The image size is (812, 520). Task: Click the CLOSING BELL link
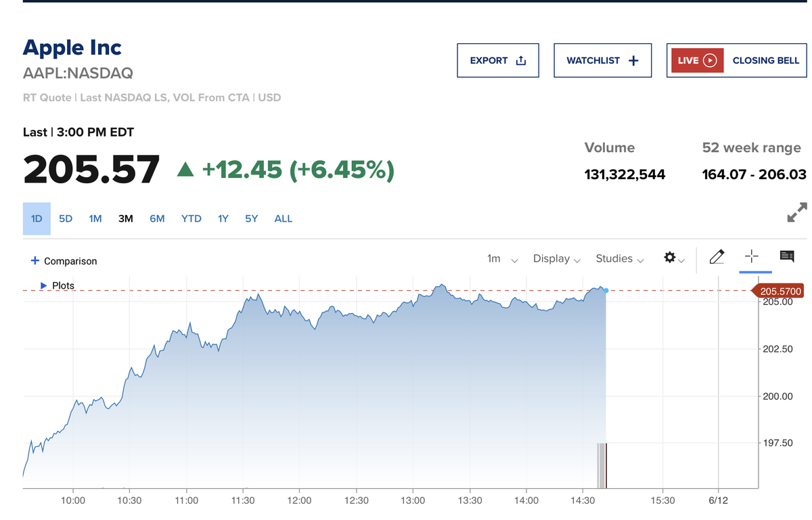pyautogui.click(x=766, y=60)
